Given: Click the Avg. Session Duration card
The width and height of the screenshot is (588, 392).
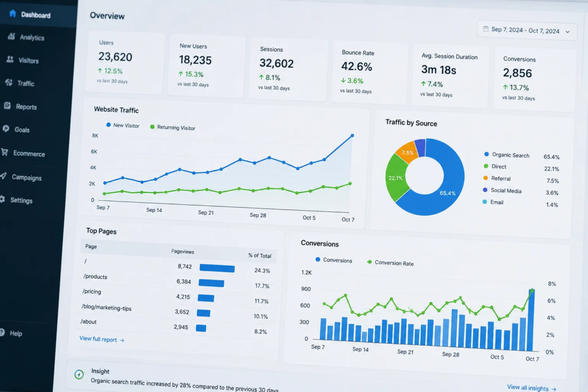Looking at the screenshot, I should (x=450, y=76).
